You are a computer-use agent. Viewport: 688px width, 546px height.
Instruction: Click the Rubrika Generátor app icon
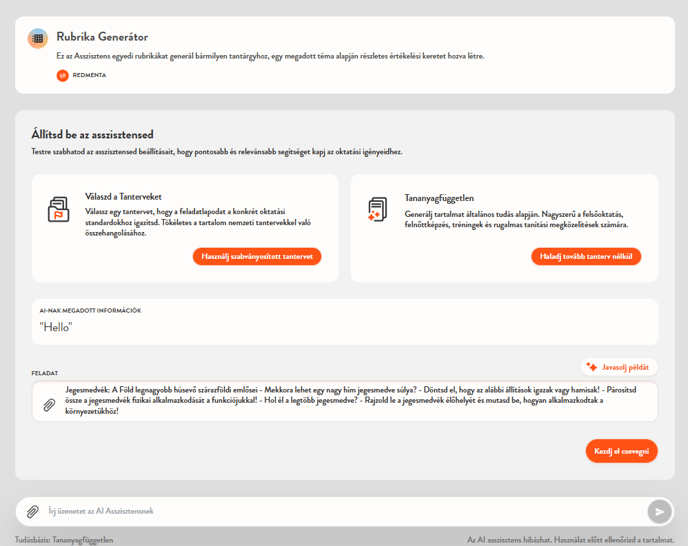[38, 39]
